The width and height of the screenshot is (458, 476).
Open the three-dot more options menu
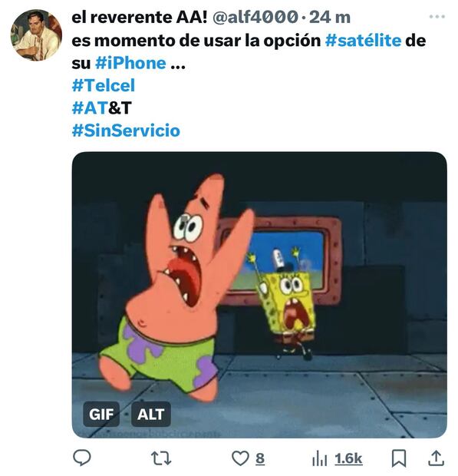(x=437, y=17)
